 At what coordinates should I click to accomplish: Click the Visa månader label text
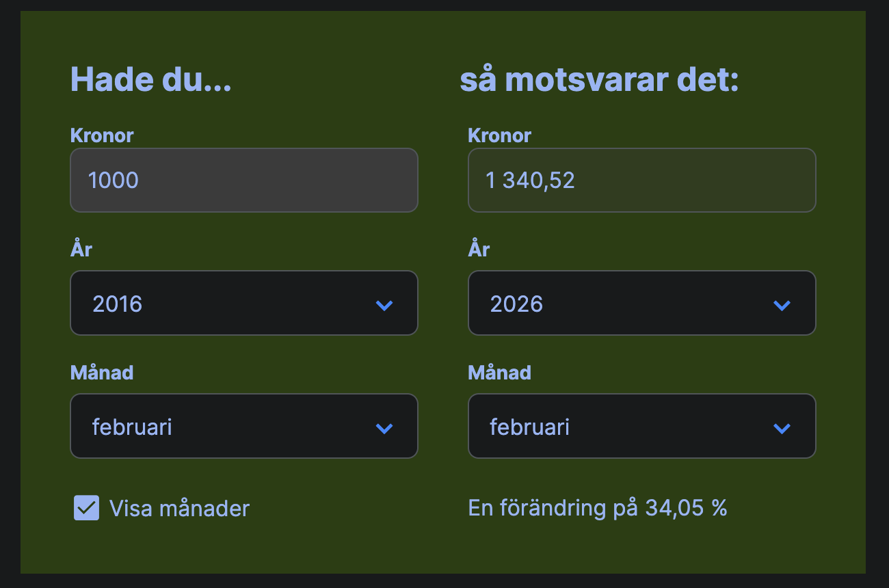pos(179,509)
